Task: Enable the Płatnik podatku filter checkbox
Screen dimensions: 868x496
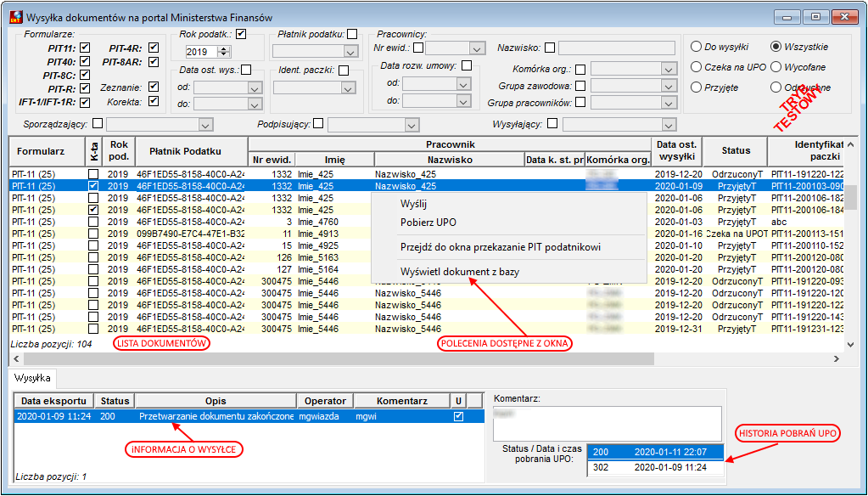Action: [352, 34]
